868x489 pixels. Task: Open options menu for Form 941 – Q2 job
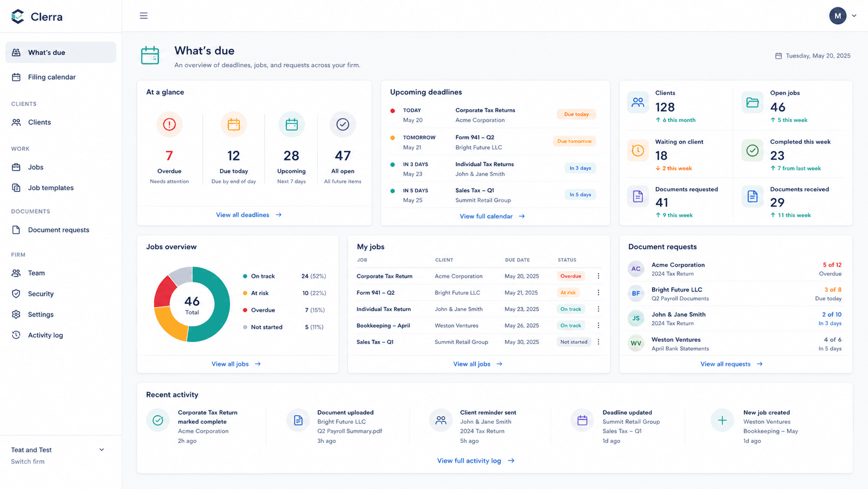tap(599, 293)
